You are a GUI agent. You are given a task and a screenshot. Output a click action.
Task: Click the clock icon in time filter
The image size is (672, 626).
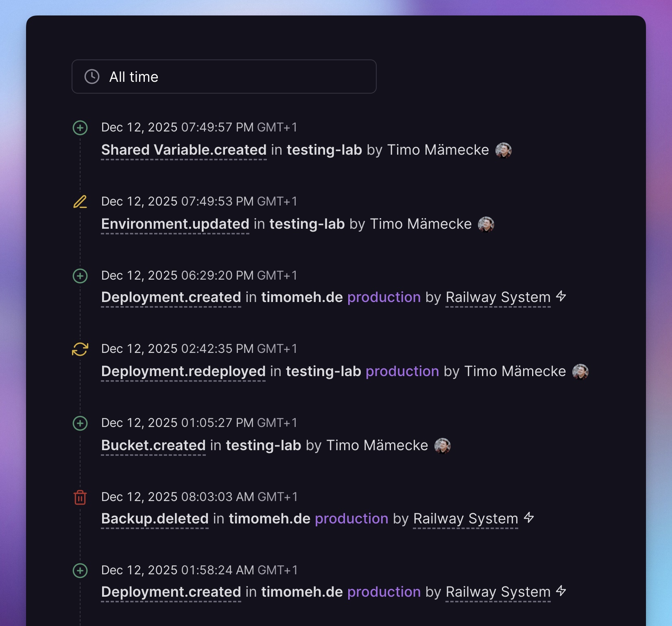coord(92,77)
